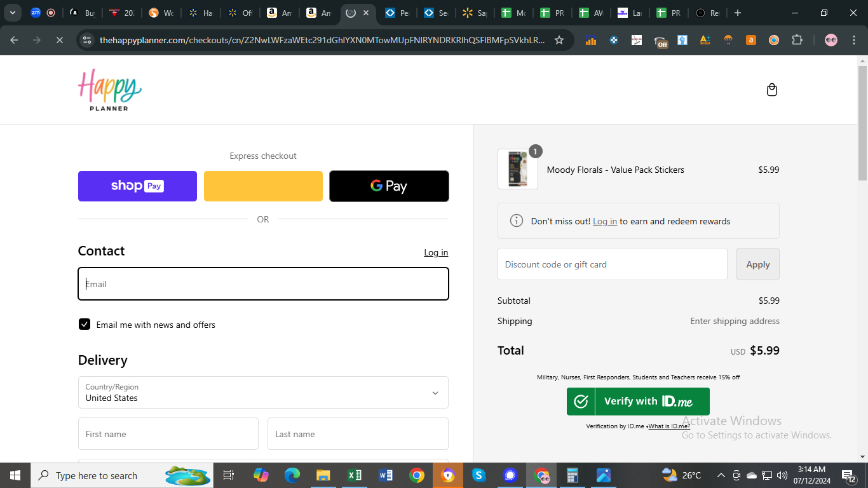Click the bar-chart extension icon
The width and height of the screenshot is (868, 488).
591,40
